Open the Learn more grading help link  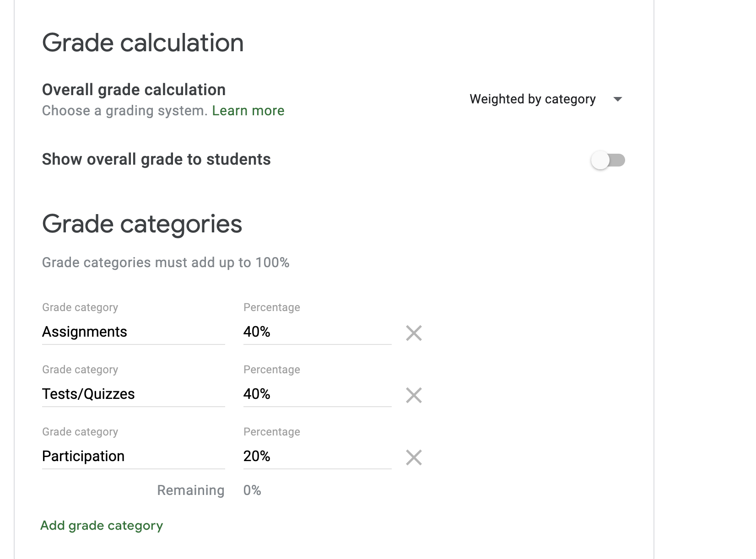(x=248, y=110)
